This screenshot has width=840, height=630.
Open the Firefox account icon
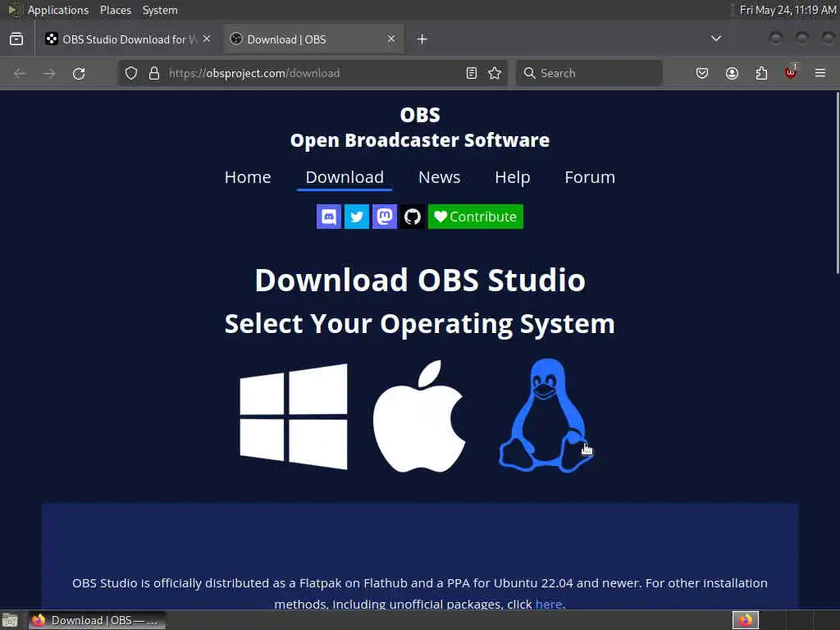click(732, 73)
